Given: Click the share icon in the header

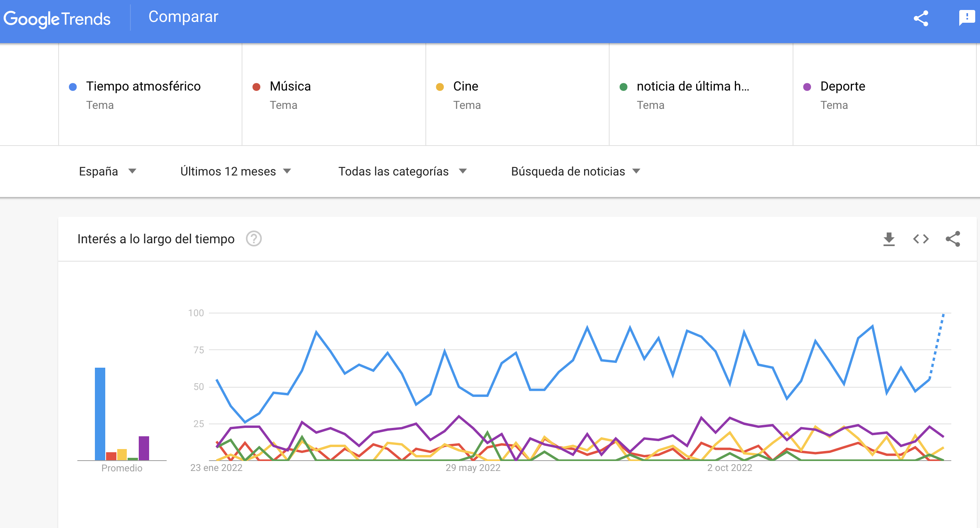Looking at the screenshot, I should (x=921, y=18).
